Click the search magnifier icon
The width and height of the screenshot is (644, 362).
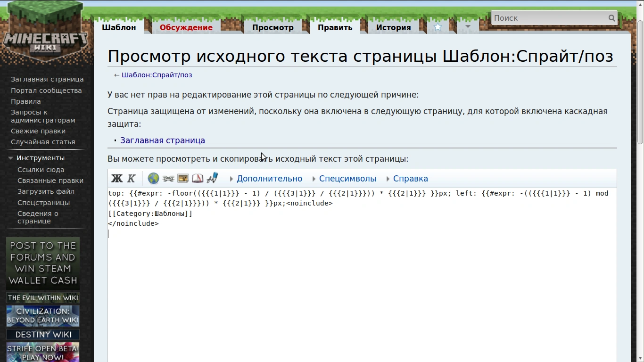[x=611, y=18]
